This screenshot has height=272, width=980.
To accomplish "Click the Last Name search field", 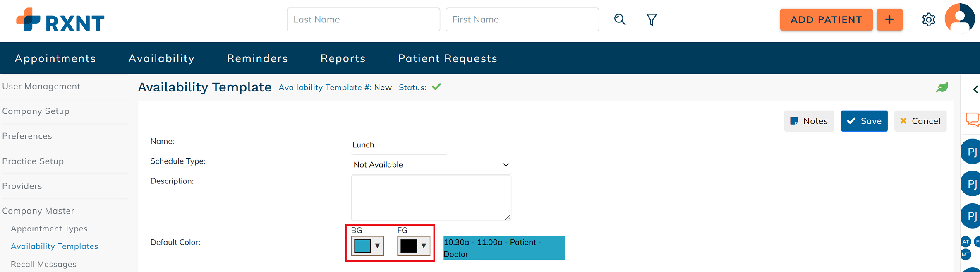I will (x=363, y=19).
